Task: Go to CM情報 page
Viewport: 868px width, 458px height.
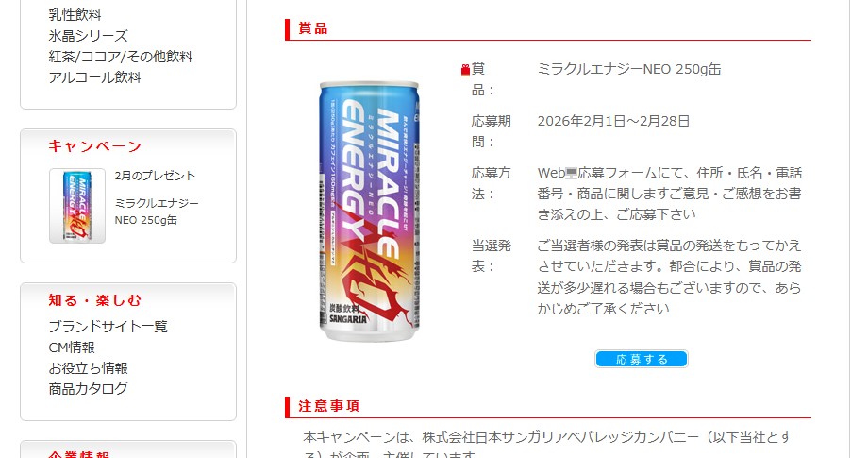Action: [72, 348]
